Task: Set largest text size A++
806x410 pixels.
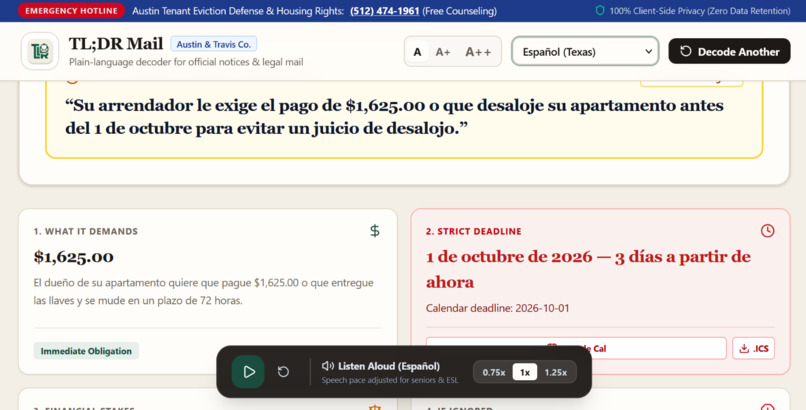Action: (478, 51)
